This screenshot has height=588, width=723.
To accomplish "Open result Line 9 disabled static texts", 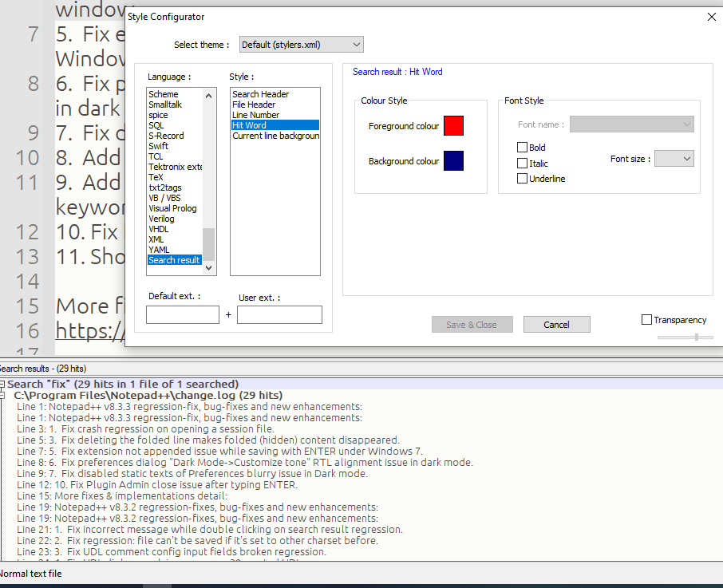I will pyautogui.click(x=192, y=474).
